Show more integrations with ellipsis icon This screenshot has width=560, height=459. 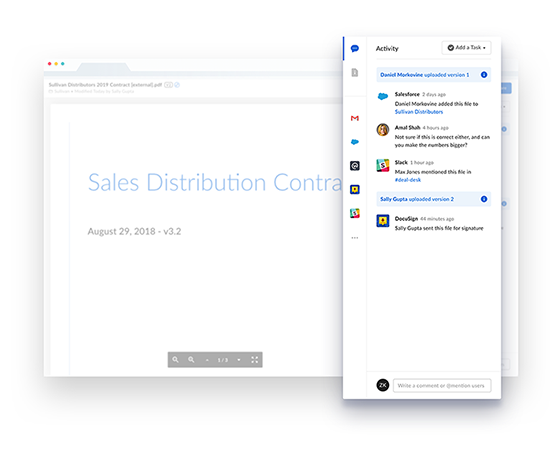tap(355, 238)
